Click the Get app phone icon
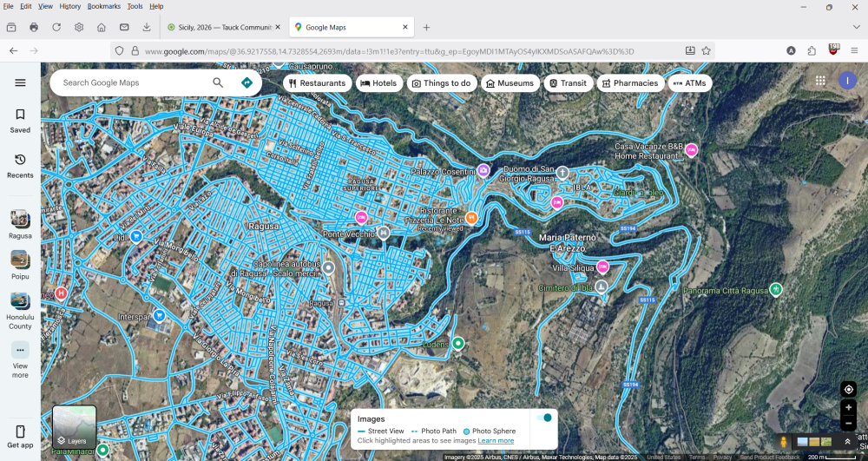Image resolution: width=868 pixels, height=461 pixels. [x=20, y=431]
